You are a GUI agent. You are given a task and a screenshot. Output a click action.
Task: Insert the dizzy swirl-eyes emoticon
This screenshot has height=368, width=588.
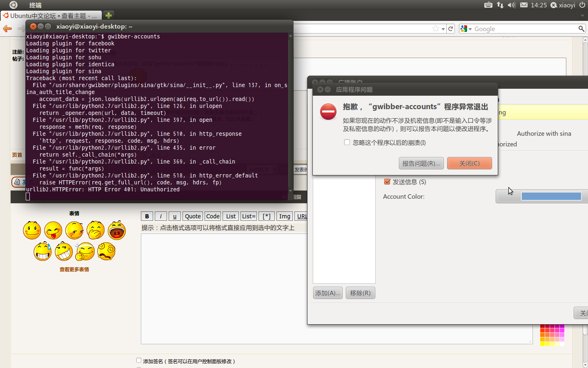(106, 251)
